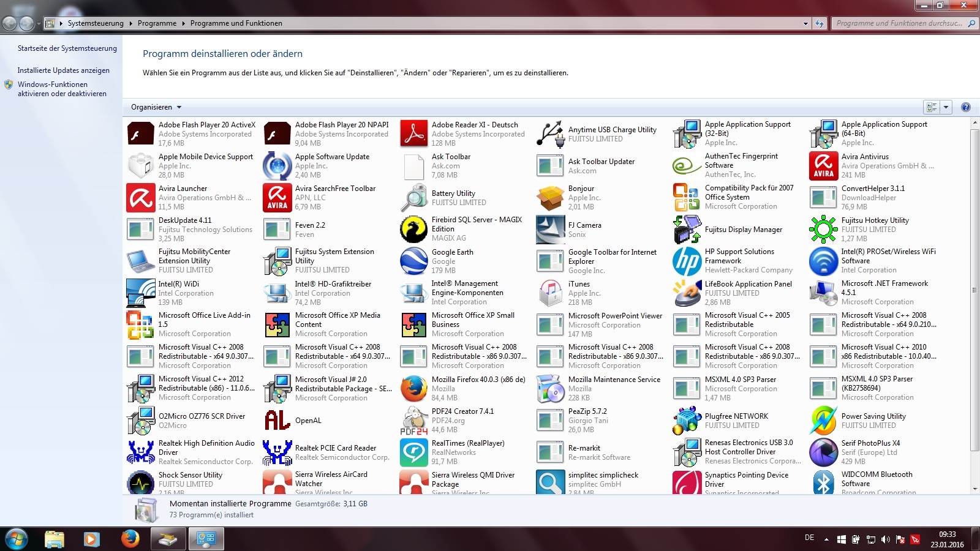The image size is (980, 551).
Task: Select the Avira Launcher icon
Action: 141,197
